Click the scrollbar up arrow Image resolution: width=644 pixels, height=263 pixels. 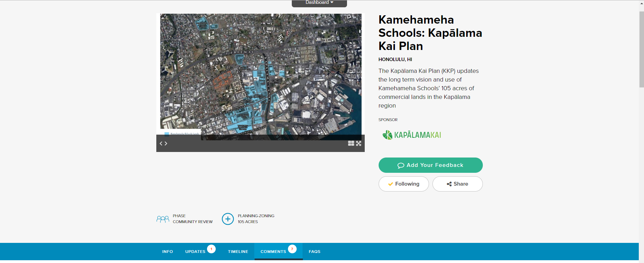(x=641, y=3)
